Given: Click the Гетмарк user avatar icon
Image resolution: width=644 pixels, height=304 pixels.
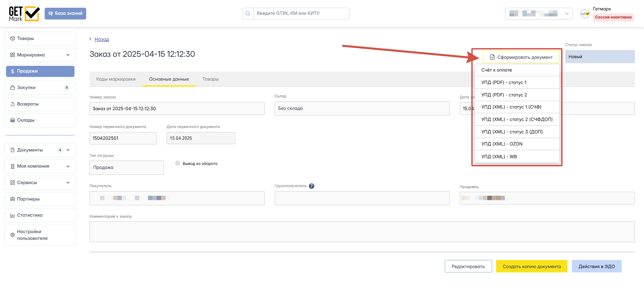Looking at the screenshot, I should 585,14.
